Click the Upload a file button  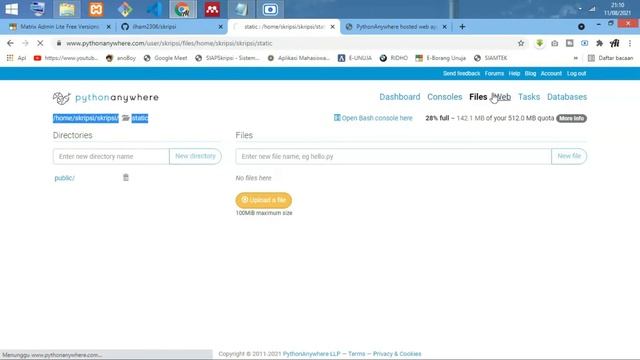click(x=264, y=200)
